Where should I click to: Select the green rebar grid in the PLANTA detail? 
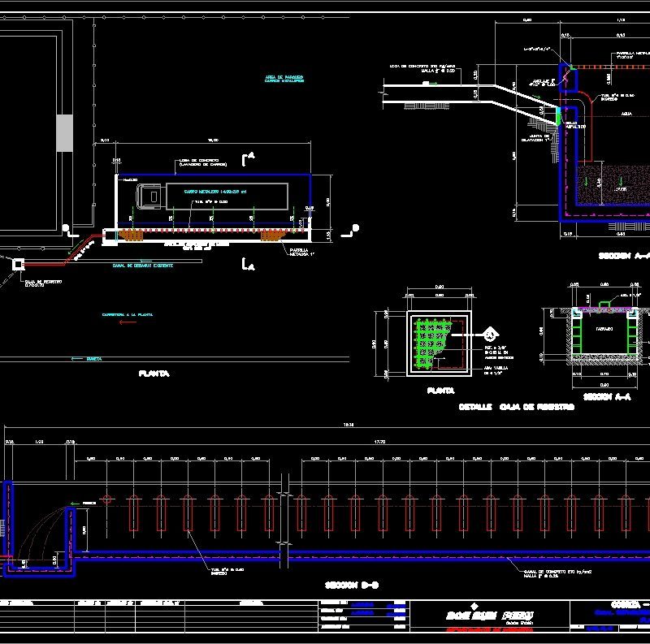[x=431, y=340]
